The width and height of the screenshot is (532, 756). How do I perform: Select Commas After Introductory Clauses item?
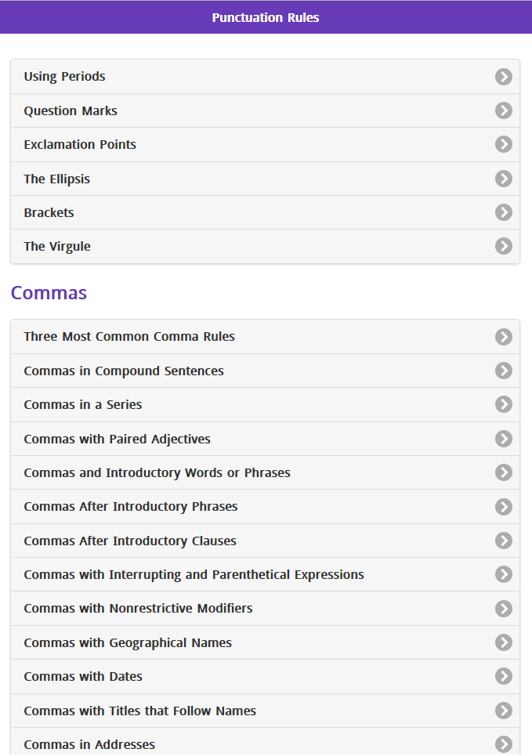pyautogui.click(x=266, y=541)
